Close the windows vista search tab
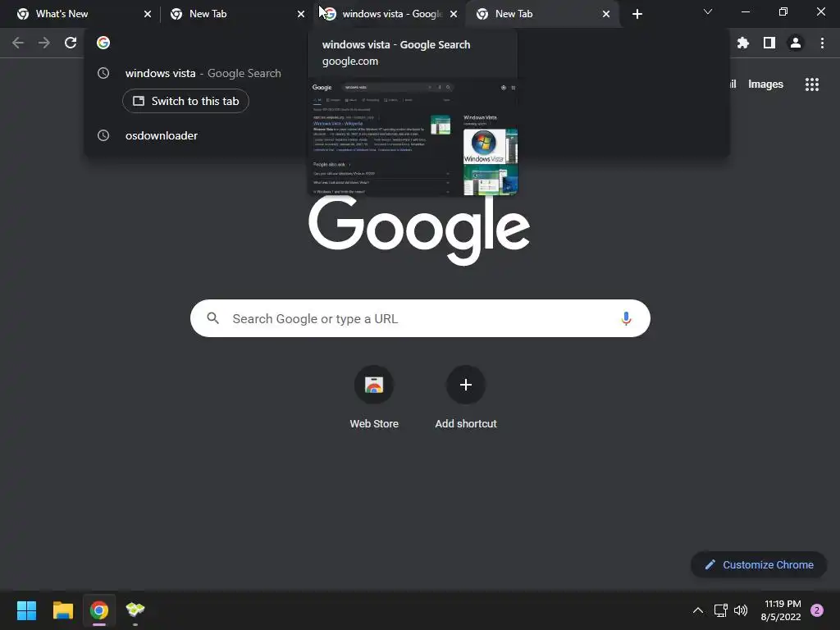 [454, 14]
